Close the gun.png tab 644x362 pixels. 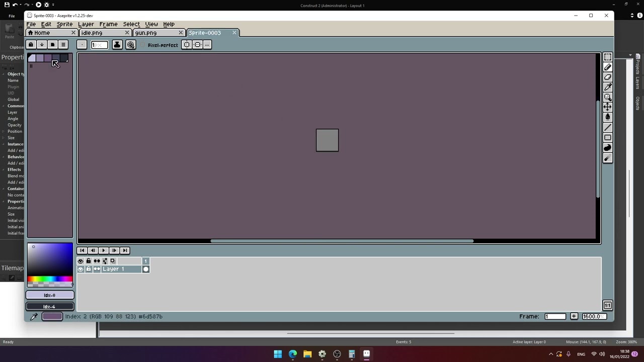181,33
